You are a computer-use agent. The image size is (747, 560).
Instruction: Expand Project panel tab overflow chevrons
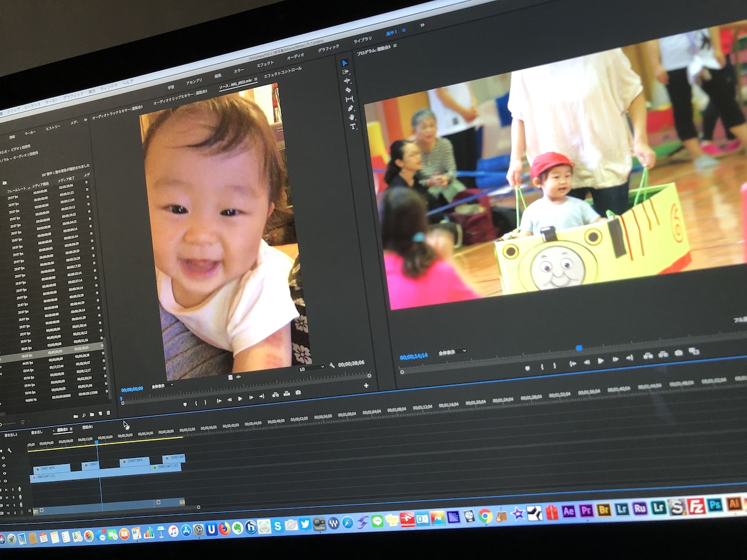[85, 120]
